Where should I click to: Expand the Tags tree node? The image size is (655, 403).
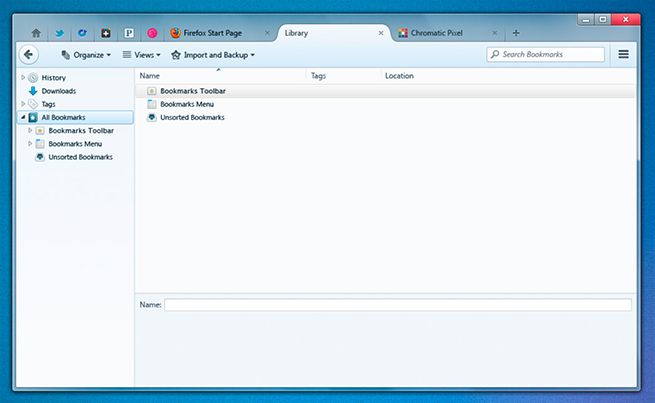point(23,104)
